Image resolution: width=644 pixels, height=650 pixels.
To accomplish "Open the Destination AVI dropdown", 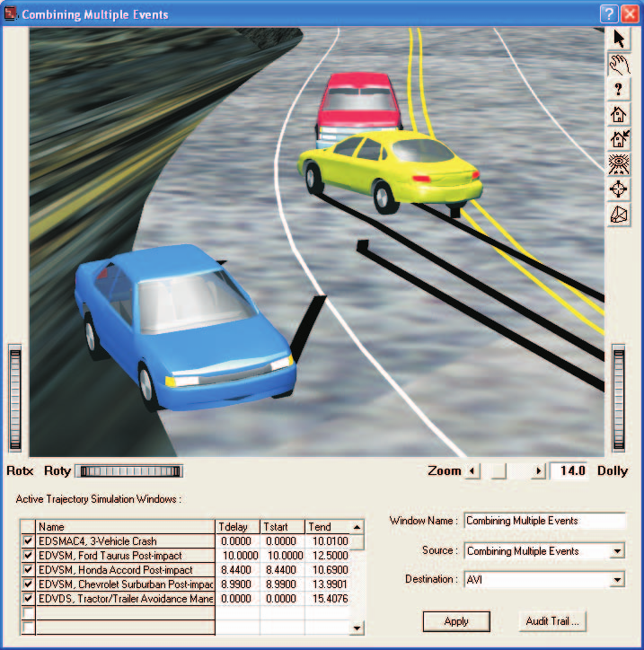I will pyautogui.click(x=617, y=580).
